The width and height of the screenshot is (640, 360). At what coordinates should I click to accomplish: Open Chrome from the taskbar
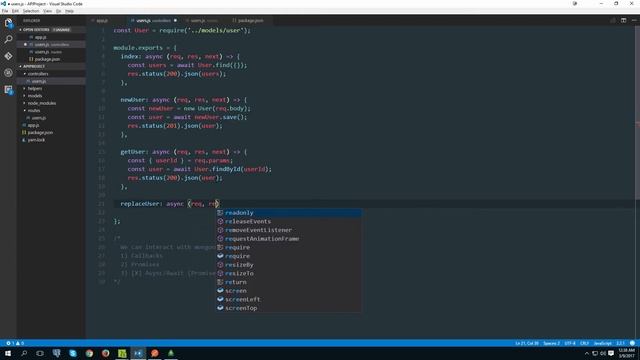click(89, 353)
